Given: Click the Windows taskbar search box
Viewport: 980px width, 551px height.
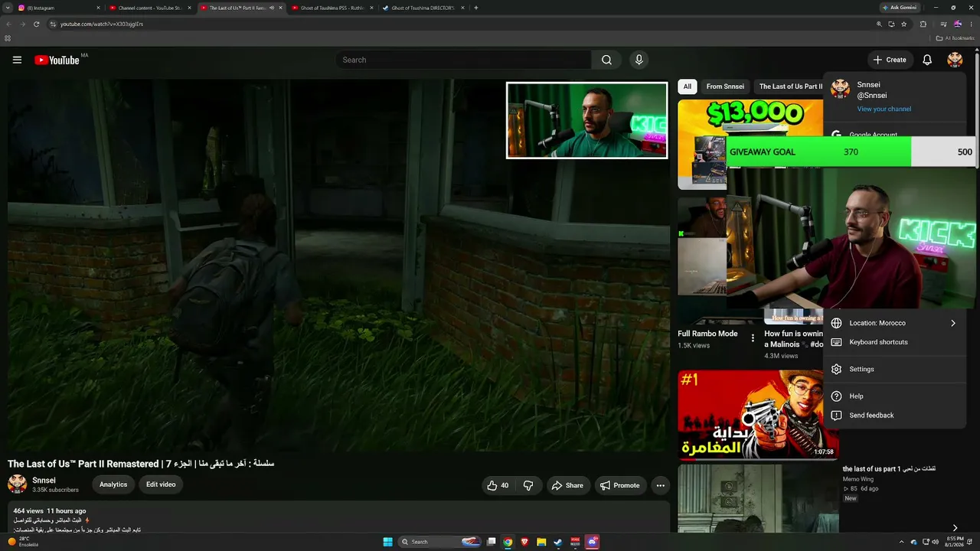Looking at the screenshot, I should point(440,542).
